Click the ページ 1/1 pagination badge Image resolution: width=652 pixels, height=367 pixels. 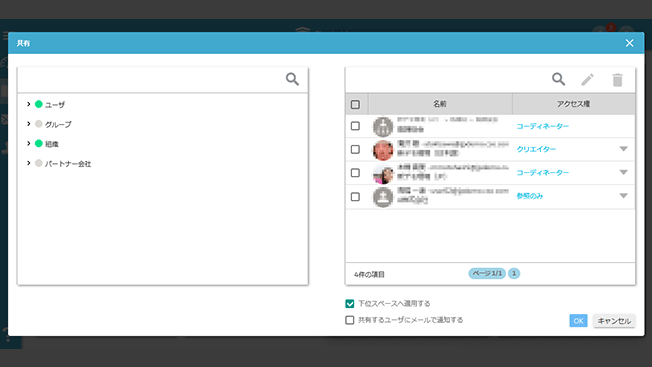487,273
